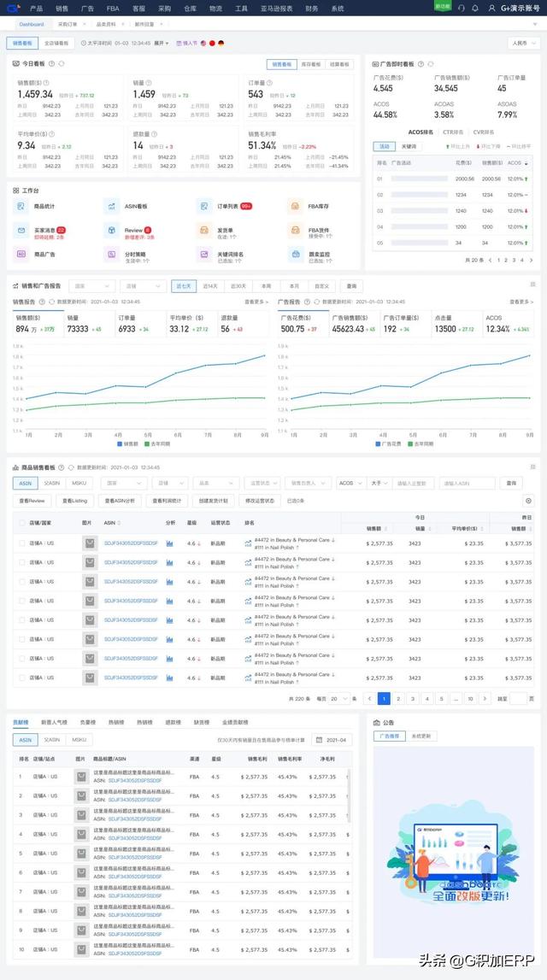547x980 pixels.
Task: Open the FBA货件 workbench shortcut
Action: tap(295, 231)
